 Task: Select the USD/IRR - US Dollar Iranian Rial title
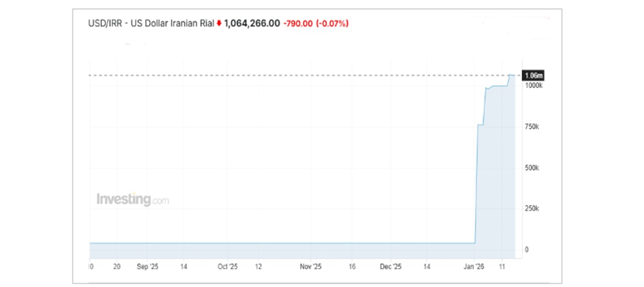tap(151, 24)
